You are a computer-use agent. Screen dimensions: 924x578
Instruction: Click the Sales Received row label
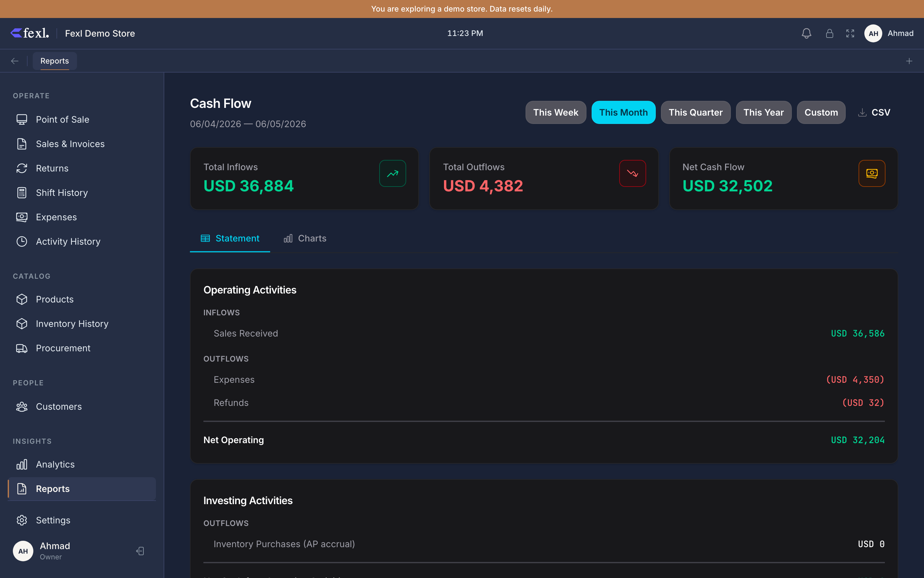[x=245, y=333]
